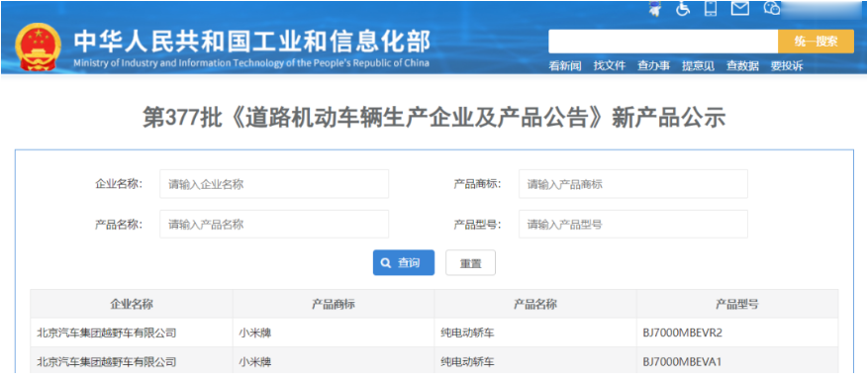Click the 重置 reset button
Screen dimensions: 868x381
[470, 263]
